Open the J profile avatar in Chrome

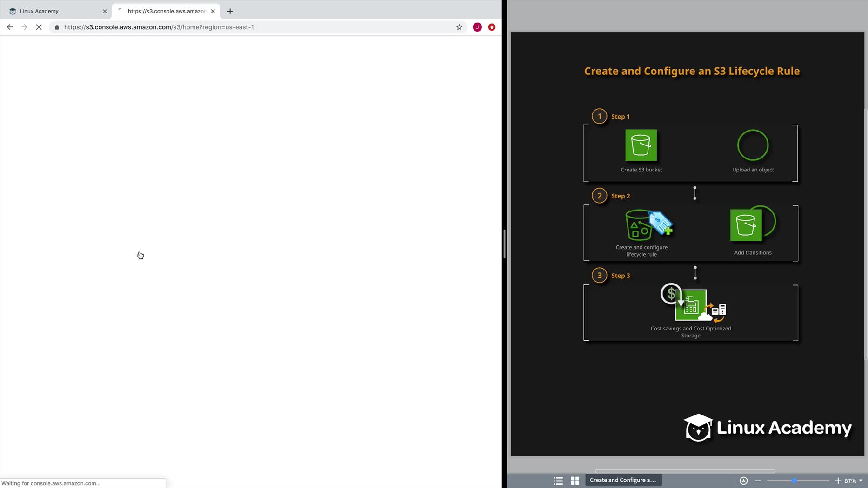pos(477,27)
